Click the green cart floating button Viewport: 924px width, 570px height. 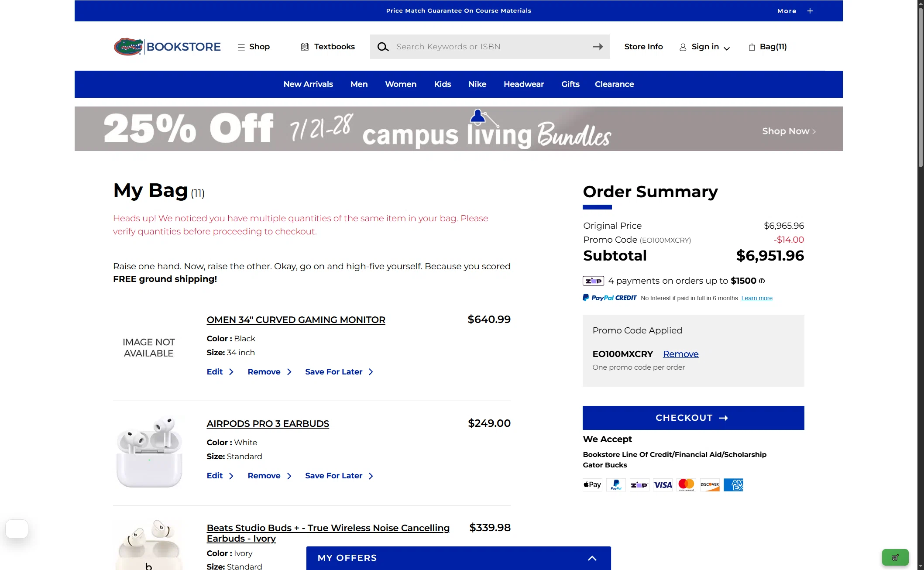click(895, 557)
